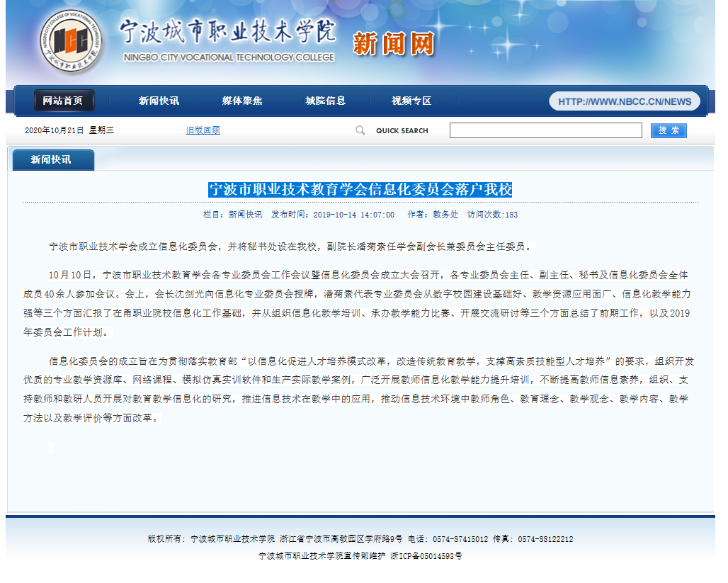Click the NCC college logo emblem
This screenshot has width=728, height=583.
(x=71, y=41)
